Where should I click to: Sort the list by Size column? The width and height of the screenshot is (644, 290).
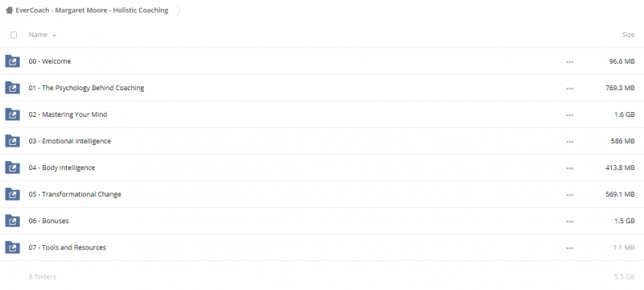click(628, 35)
